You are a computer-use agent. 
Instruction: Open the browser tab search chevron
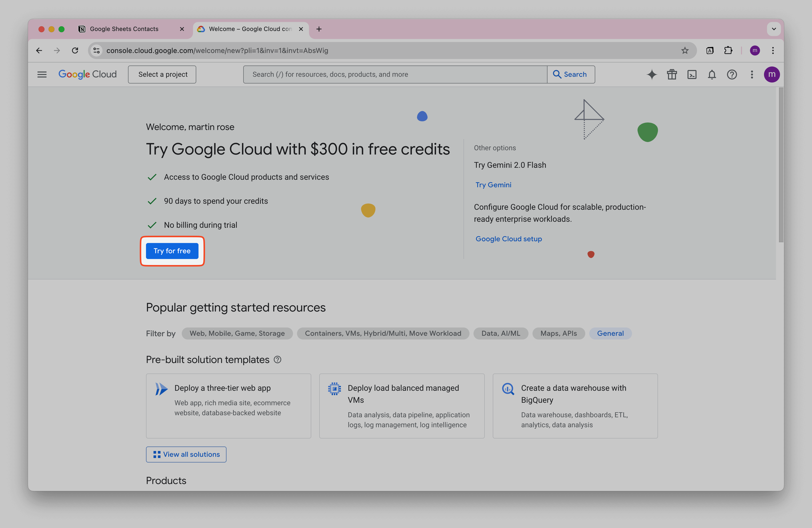tap(774, 29)
